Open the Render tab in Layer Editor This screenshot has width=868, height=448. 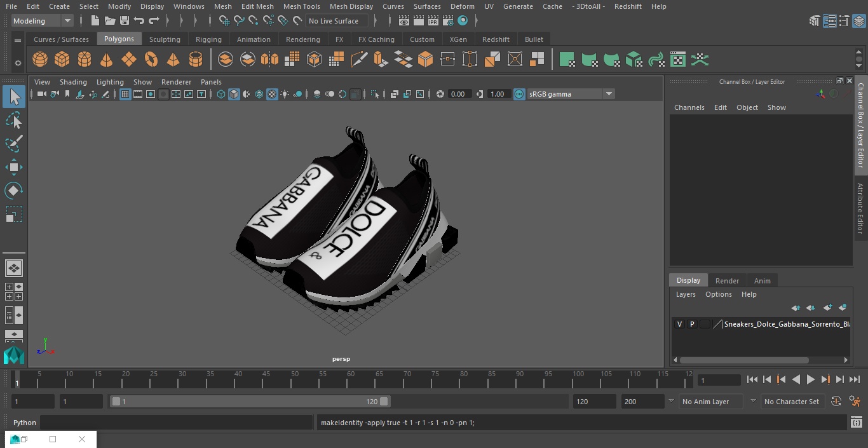tap(727, 281)
